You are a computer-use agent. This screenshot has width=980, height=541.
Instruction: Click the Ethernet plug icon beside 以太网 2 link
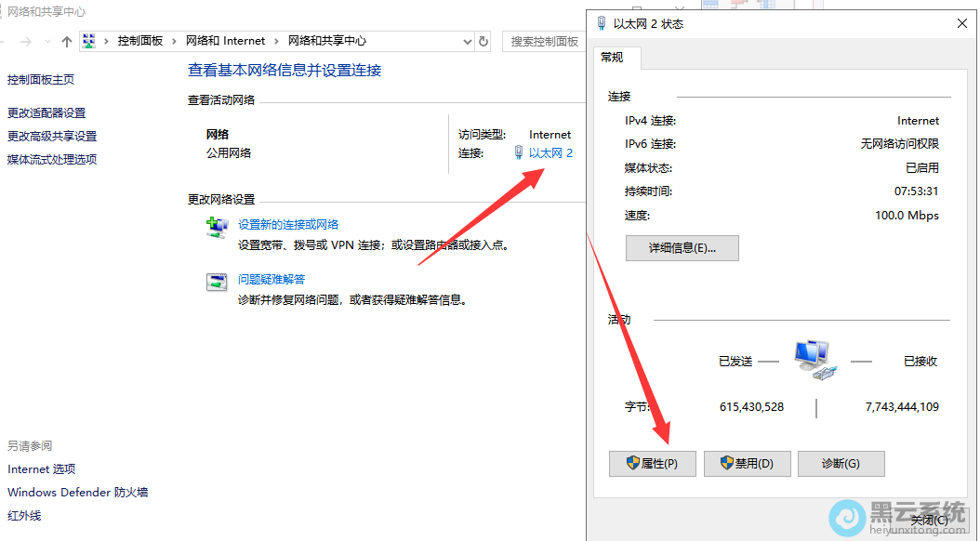pyautogui.click(x=519, y=153)
